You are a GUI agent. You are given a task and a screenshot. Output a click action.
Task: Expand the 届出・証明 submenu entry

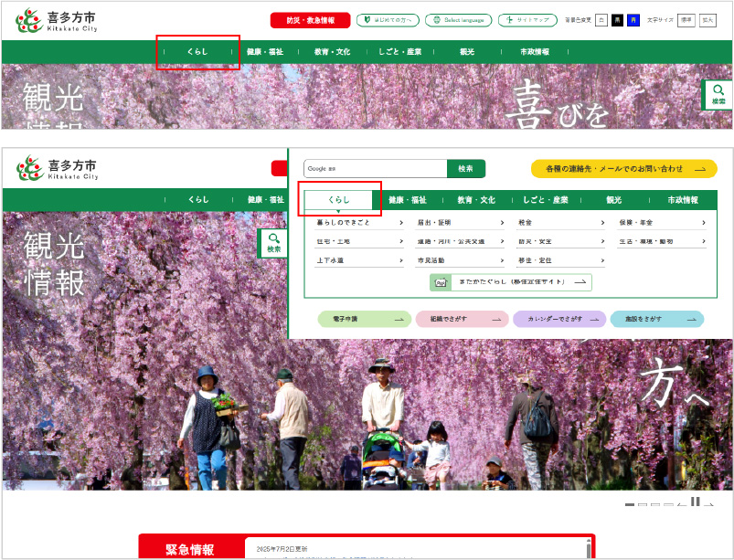point(460,222)
